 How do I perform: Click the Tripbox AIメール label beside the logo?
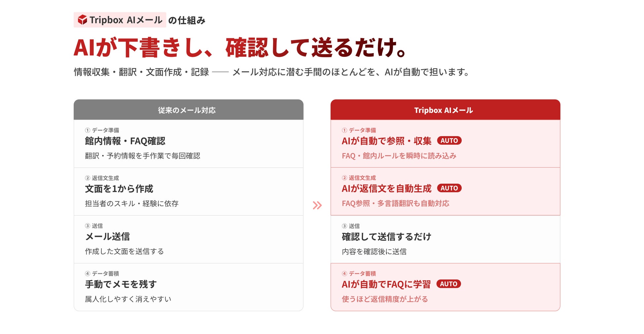pyautogui.click(x=126, y=20)
